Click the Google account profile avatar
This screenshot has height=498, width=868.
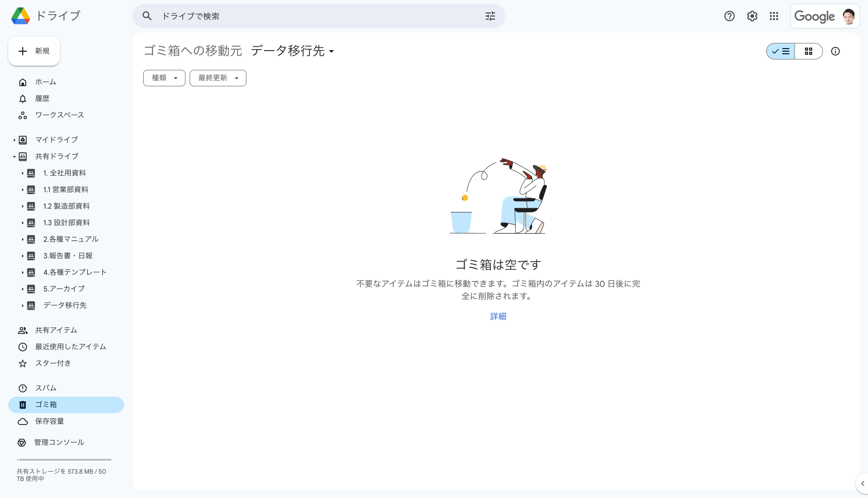tap(848, 17)
